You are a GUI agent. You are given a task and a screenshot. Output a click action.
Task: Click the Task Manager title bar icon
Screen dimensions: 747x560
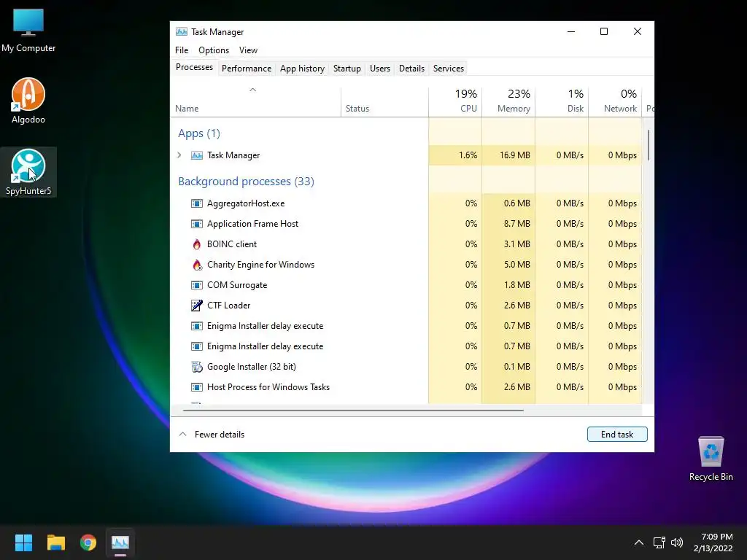(182, 31)
